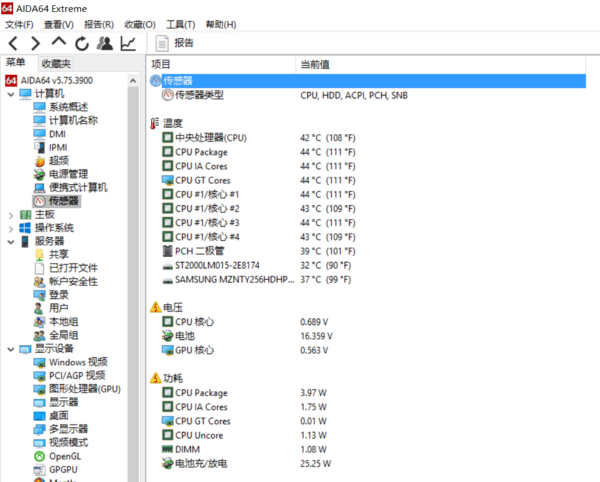The width and height of the screenshot is (600, 482).
Task: Open the user management toolbar icon
Action: (x=104, y=43)
